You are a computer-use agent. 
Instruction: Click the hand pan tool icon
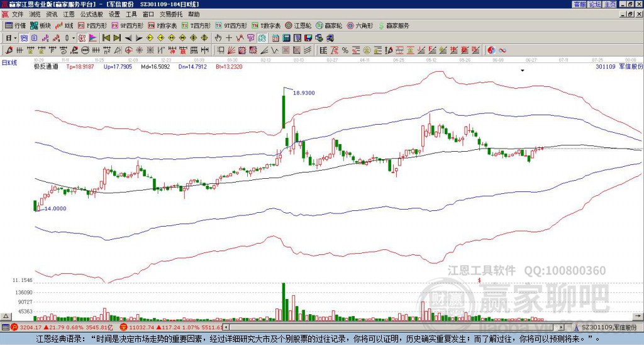tap(218, 38)
